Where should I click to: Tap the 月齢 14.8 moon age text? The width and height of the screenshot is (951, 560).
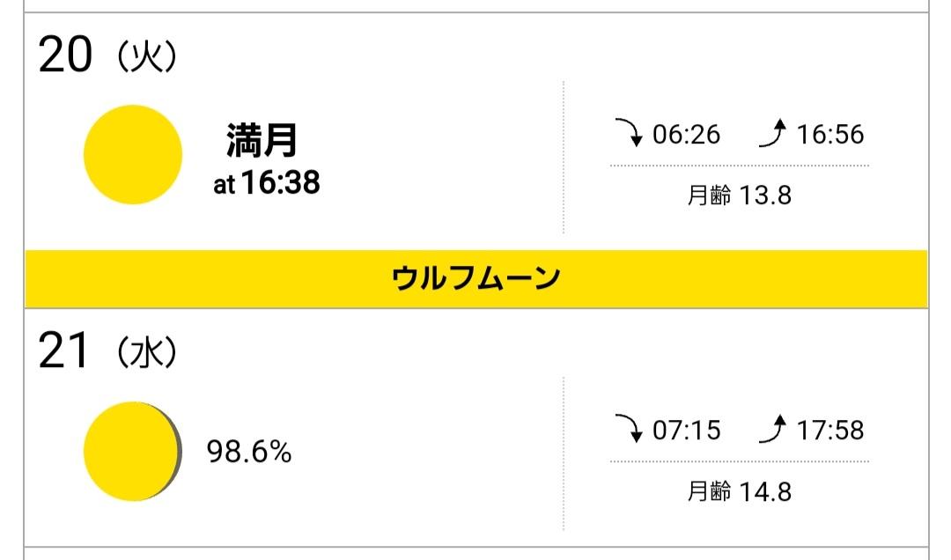coord(739,490)
